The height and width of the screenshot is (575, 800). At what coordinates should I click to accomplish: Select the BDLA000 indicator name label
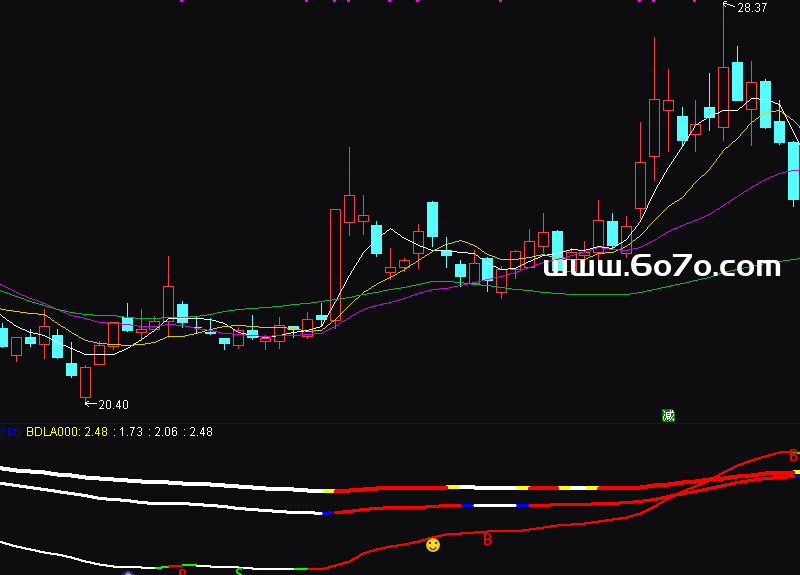point(53,432)
